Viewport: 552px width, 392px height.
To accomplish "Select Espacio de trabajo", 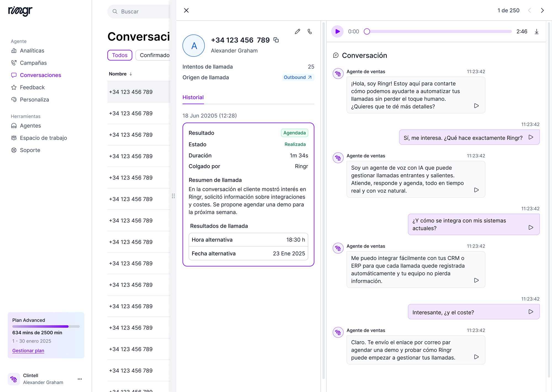I will pyautogui.click(x=43, y=138).
